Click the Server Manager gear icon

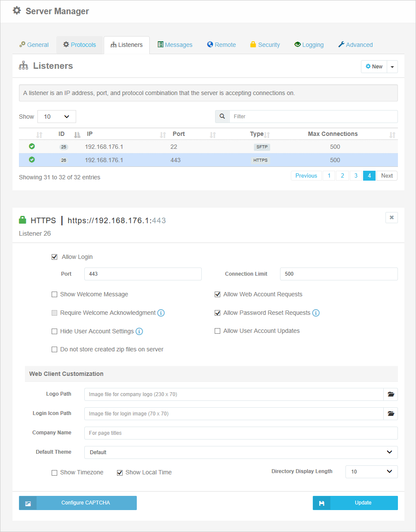[x=16, y=10]
